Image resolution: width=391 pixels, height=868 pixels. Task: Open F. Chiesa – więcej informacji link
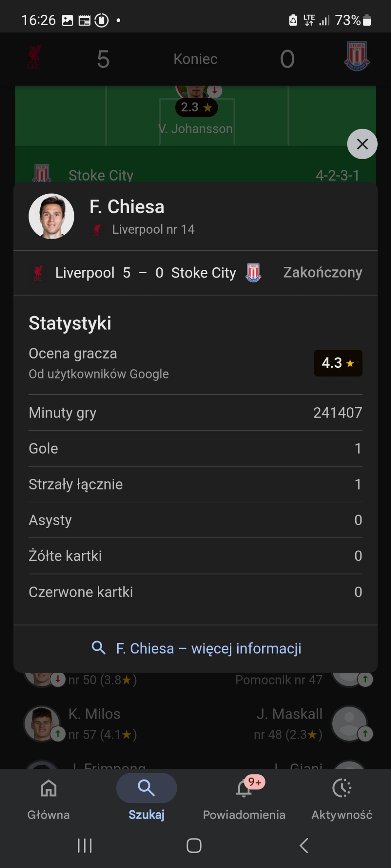pos(208,648)
